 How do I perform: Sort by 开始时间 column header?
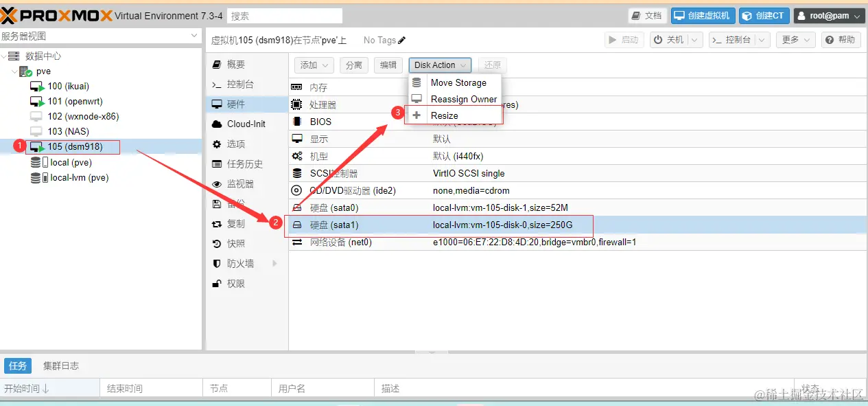[x=50, y=388]
